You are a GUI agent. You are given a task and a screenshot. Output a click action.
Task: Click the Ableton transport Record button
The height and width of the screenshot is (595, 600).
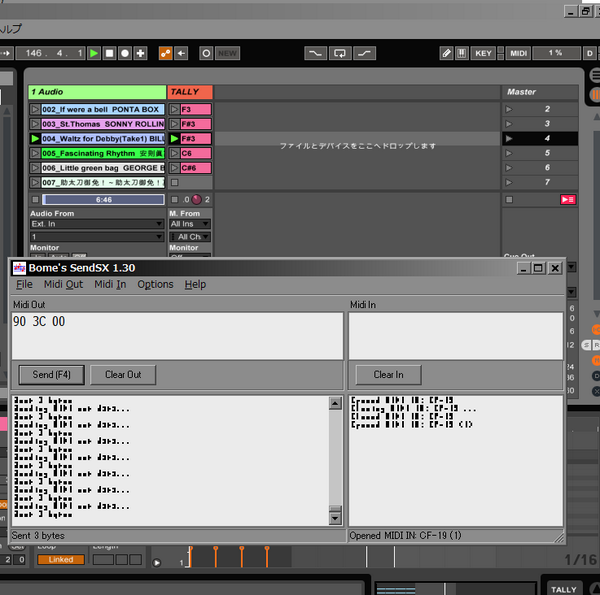[x=125, y=53]
